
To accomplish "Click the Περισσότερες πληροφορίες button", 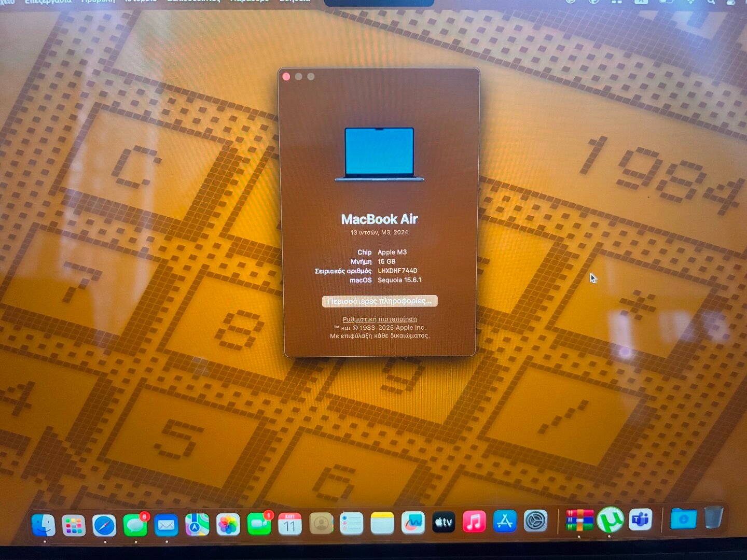I will point(380,301).
